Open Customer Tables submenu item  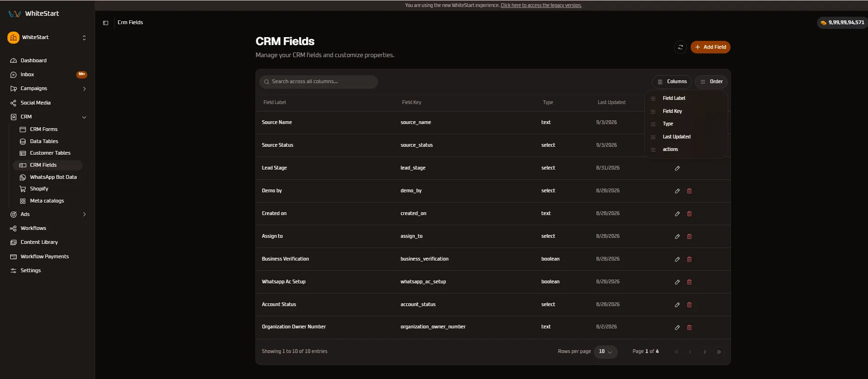[x=50, y=153]
